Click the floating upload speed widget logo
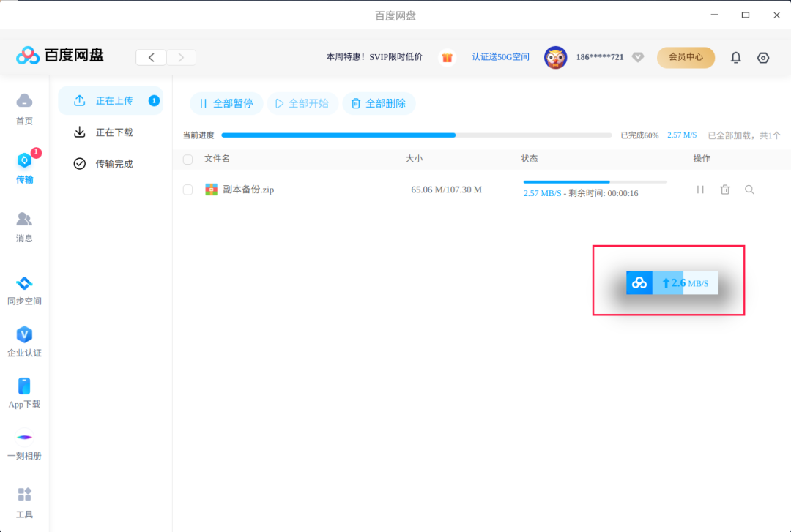The width and height of the screenshot is (791, 532). (x=639, y=283)
